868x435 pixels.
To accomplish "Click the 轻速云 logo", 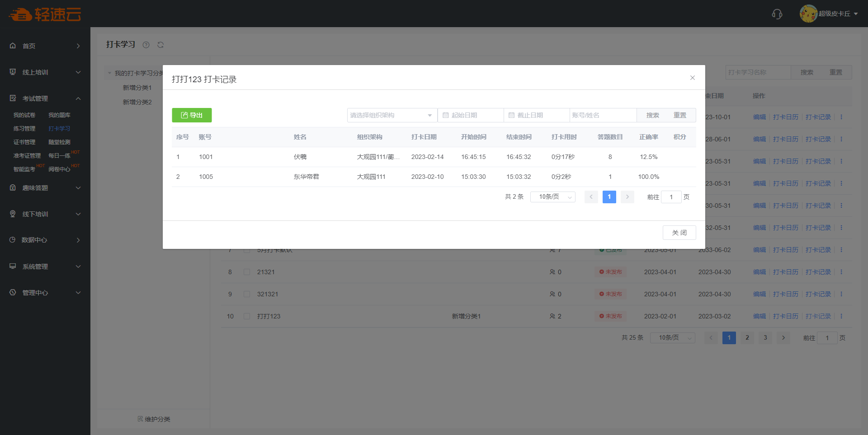I will (x=45, y=14).
